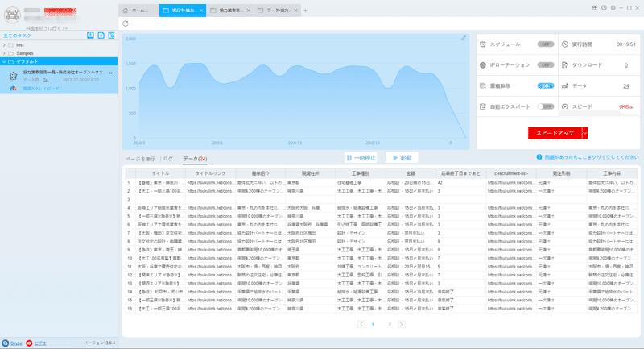Viewport: 644px width, 349px height.
Task: Switch to the 協力業者 task tab
Action: point(230,10)
